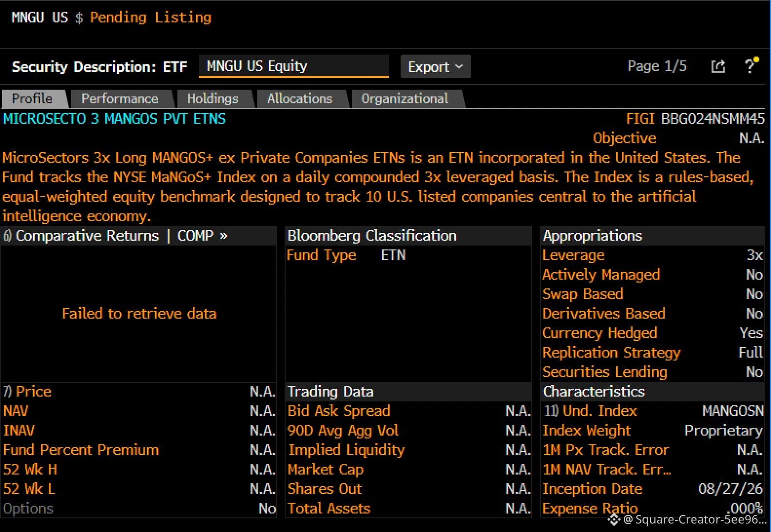Click the Derivatives Based label
The height and width of the screenshot is (532, 771).
(x=604, y=314)
